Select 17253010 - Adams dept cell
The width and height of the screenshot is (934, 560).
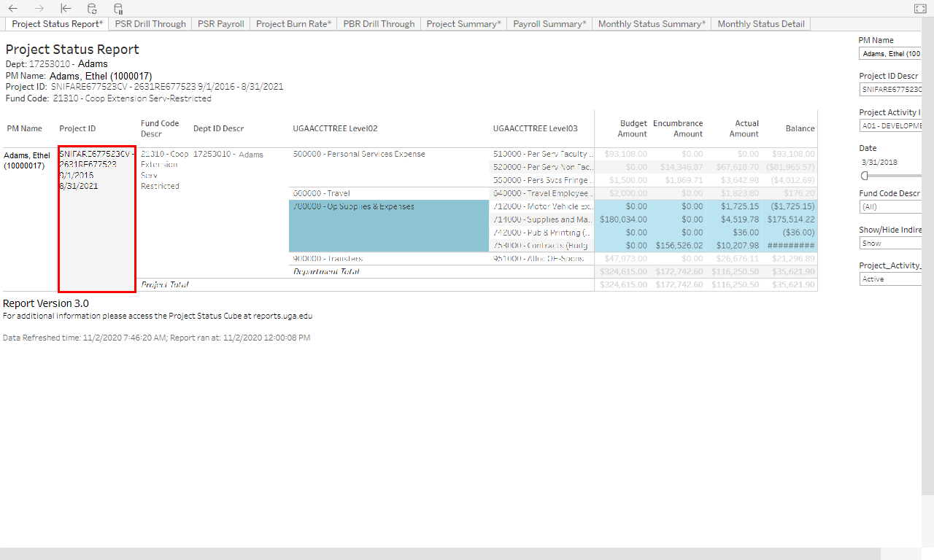coord(228,155)
